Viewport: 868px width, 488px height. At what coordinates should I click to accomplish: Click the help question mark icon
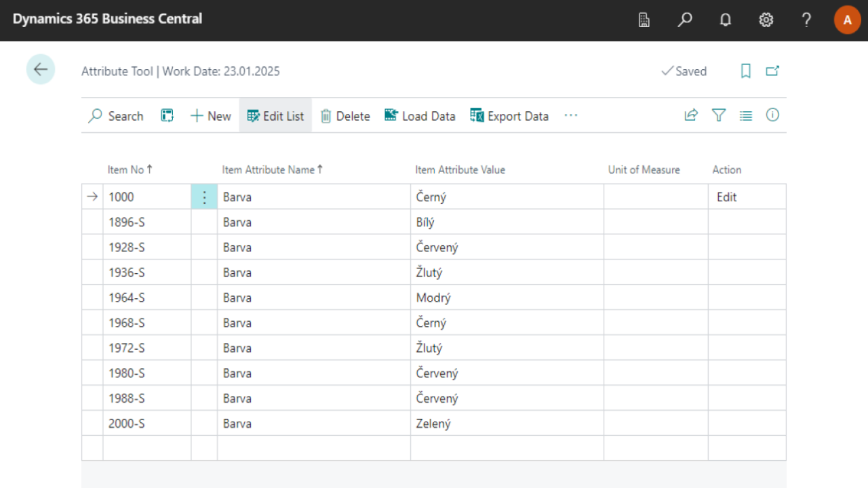[x=806, y=20]
